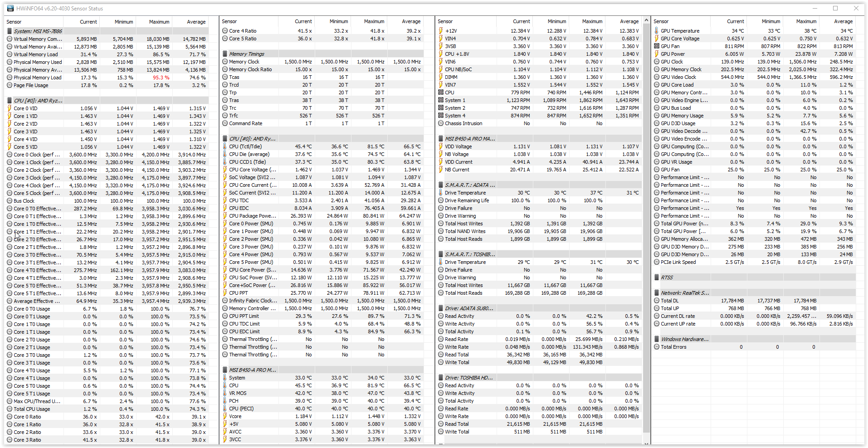Click the icon beside Command Rate
868x448 pixels.
click(225, 123)
